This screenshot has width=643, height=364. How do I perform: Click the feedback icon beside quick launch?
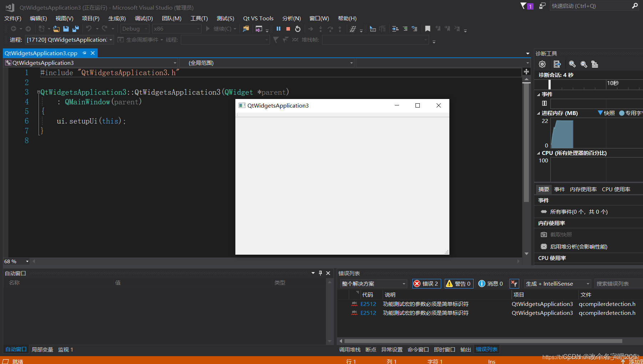542,6
